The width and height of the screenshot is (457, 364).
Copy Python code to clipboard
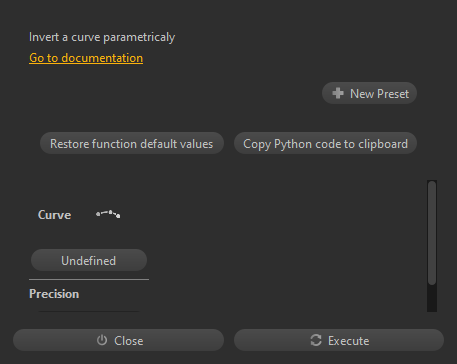(x=325, y=143)
